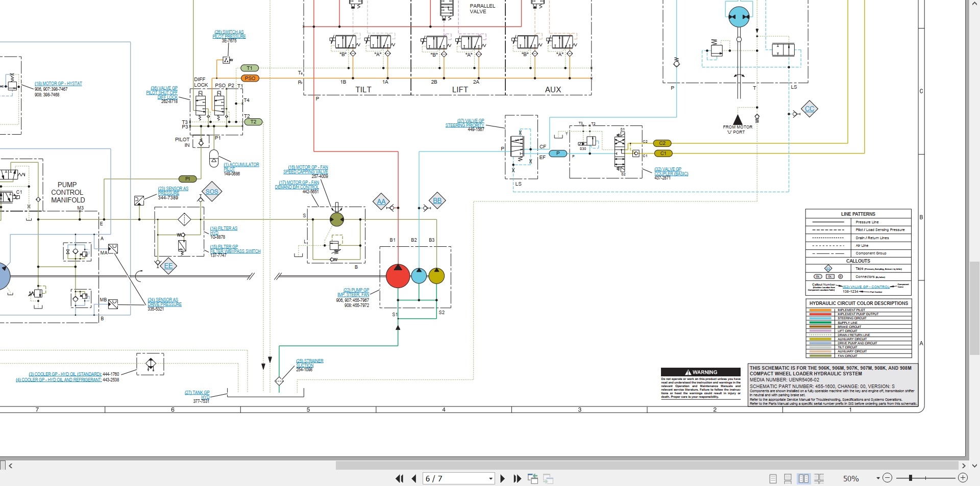The image size is (980, 486).
Task: Click the 50% zoom value
Action: tap(851, 478)
